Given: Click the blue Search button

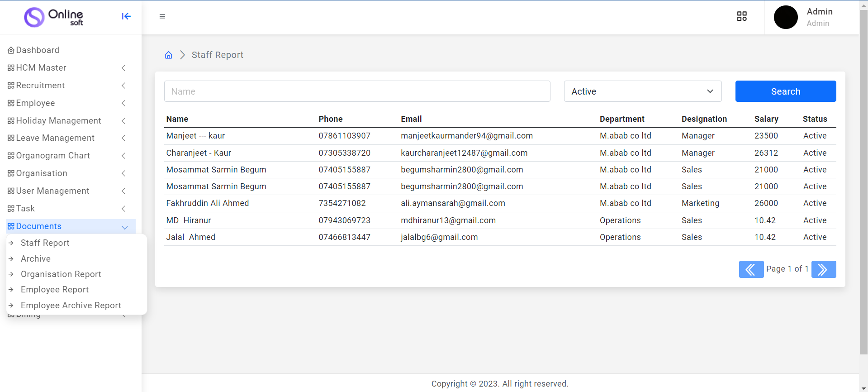Looking at the screenshot, I should coord(785,91).
